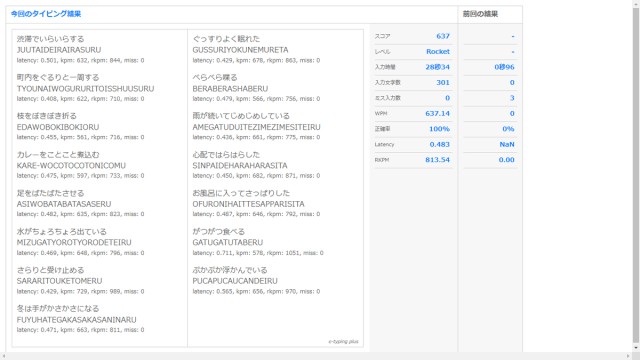
Task: Click the romaji line PUCAPUCAUCANDEIRU
Action: (x=235, y=281)
